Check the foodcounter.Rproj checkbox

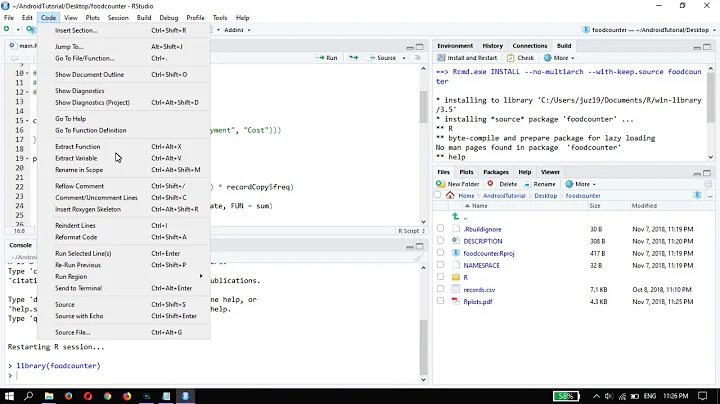coord(440,252)
